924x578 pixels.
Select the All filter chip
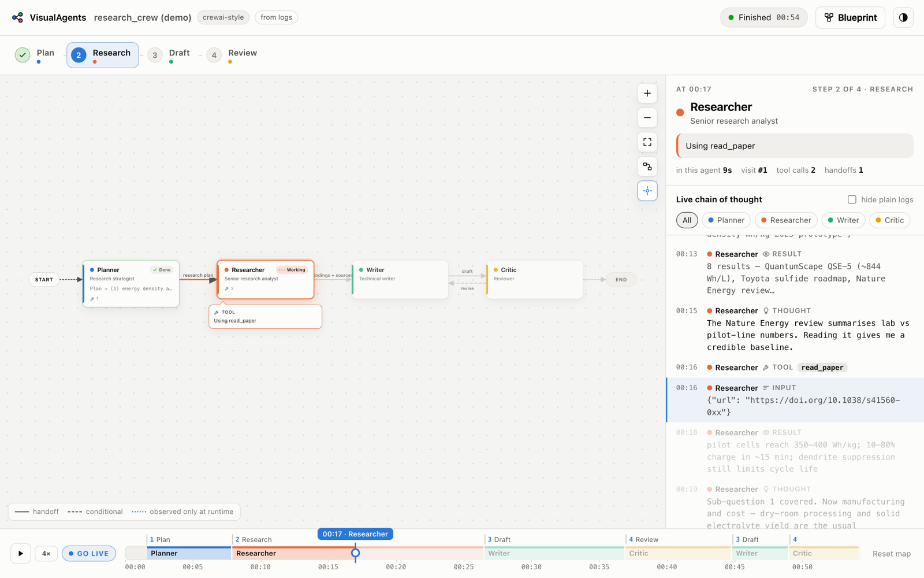pyautogui.click(x=687, y=220)
